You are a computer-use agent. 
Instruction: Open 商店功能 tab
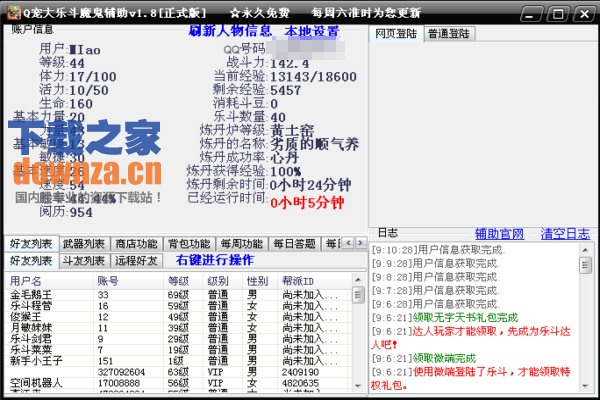tap(137, 243)
